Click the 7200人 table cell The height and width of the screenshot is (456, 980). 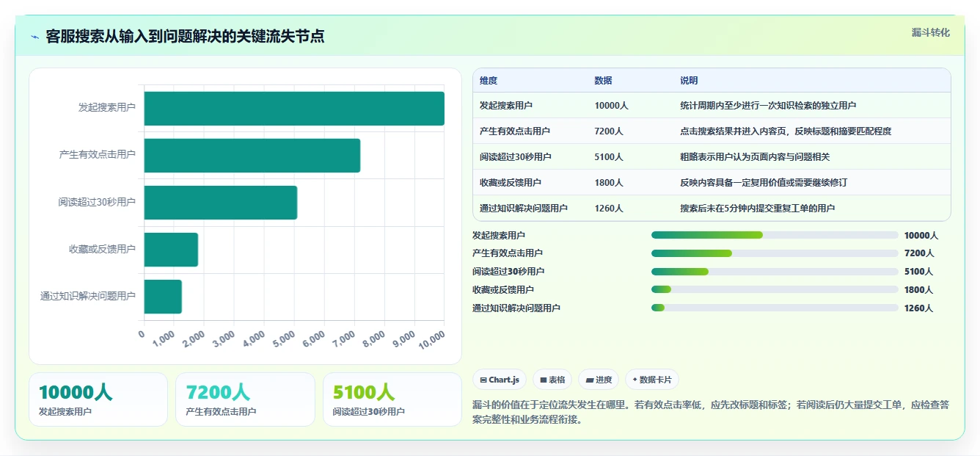(x=609, y=131)
